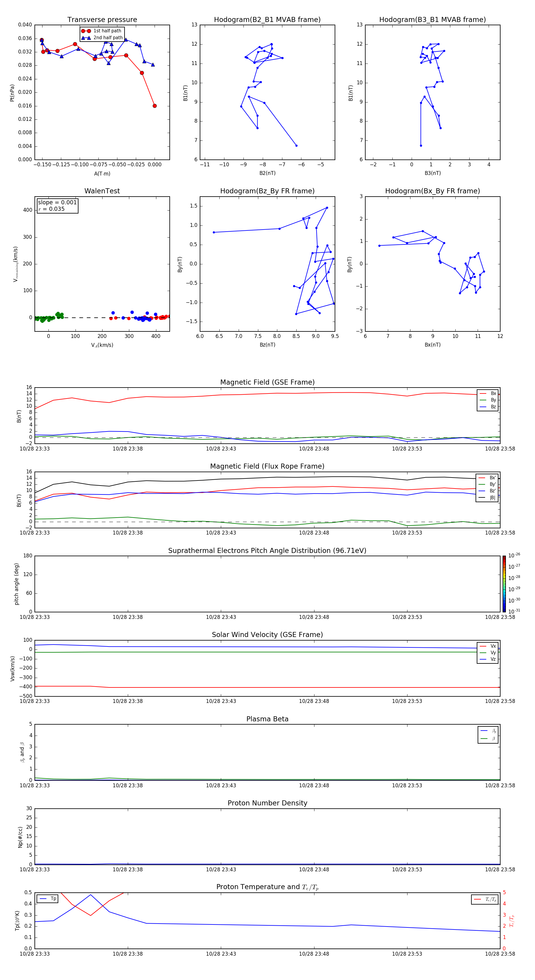Screen dimensions: 535x980
Task: Click the lowest data point in B2_B1 hodogram
Action: click(296, 145)
